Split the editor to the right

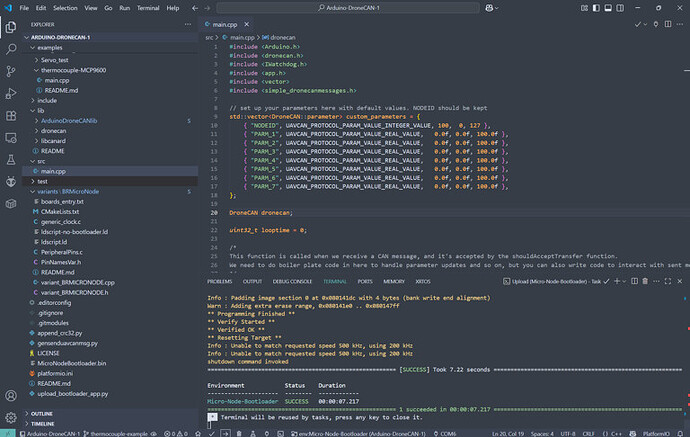coord(668,24)
